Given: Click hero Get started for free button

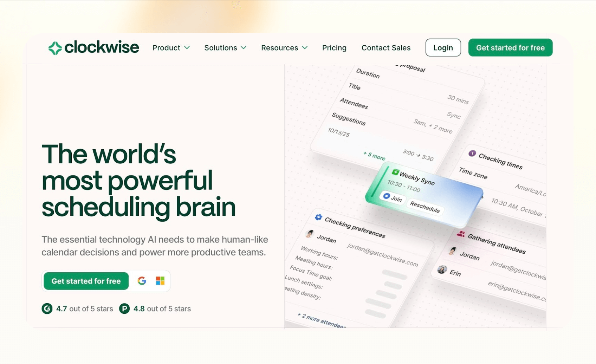Looking at the screenshot, I should 86,281.
